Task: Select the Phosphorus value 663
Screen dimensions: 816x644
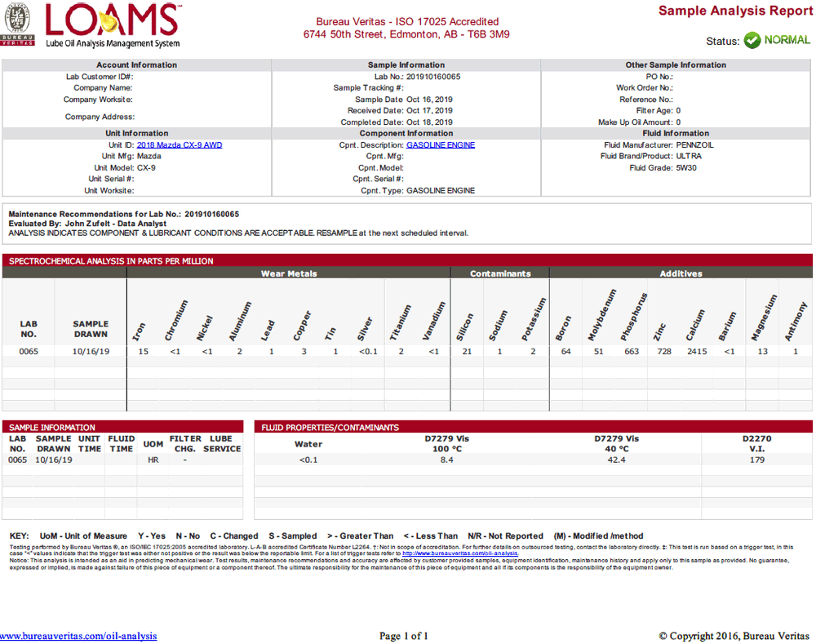Action: [632, 352]
